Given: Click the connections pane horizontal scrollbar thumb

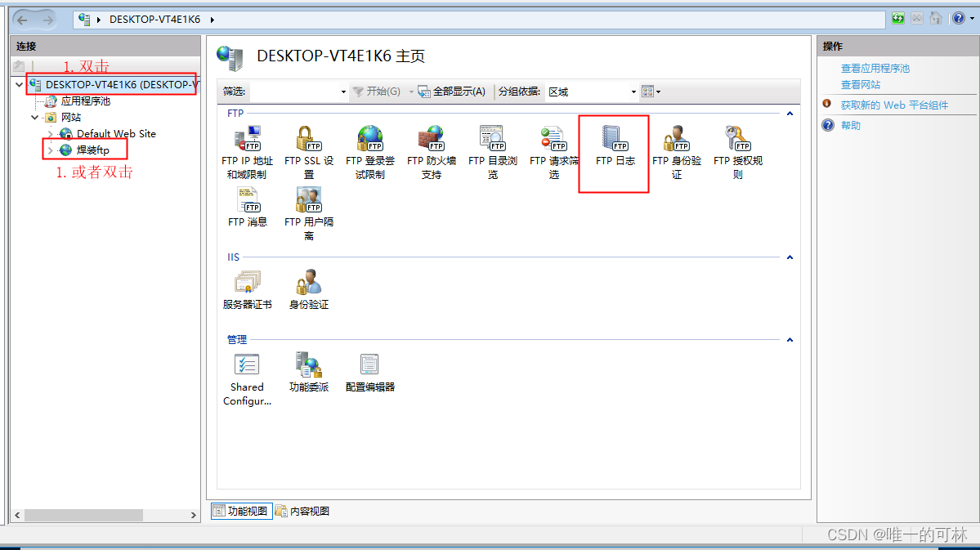Looking at the screenshot, I should 83,515.
